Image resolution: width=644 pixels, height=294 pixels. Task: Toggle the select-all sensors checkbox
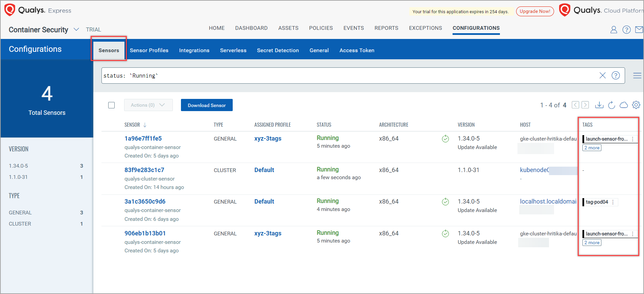111,105
